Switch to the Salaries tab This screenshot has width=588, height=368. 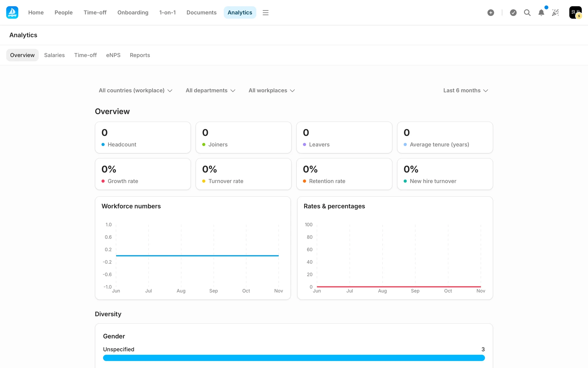tap(54, 55)
